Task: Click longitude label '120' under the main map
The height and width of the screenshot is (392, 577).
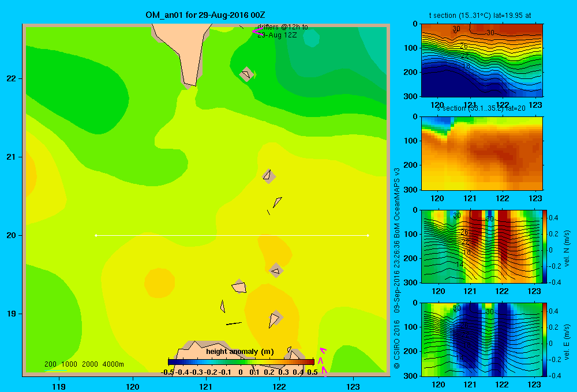Action: [x=133, y=386]
